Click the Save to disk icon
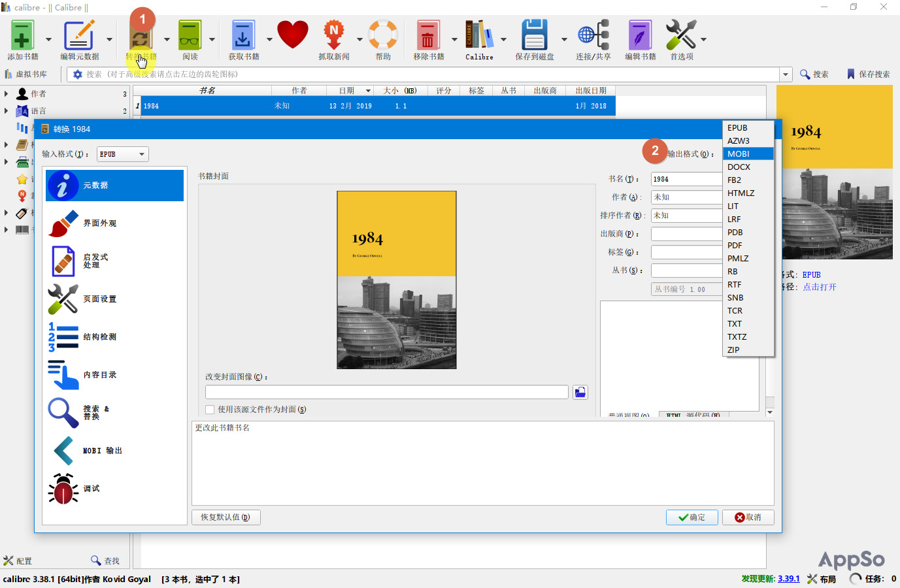Viewport: 900px width, 588px height. pos(534,36)
